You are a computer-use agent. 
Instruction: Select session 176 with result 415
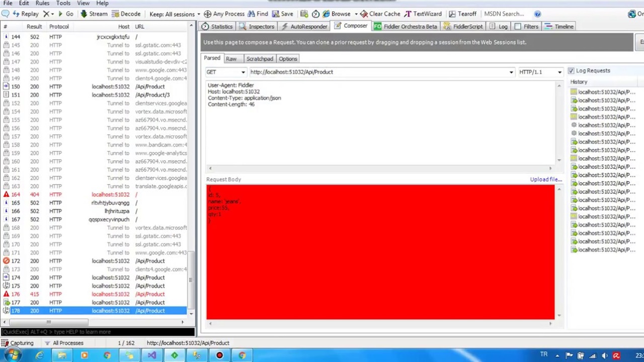96,294
